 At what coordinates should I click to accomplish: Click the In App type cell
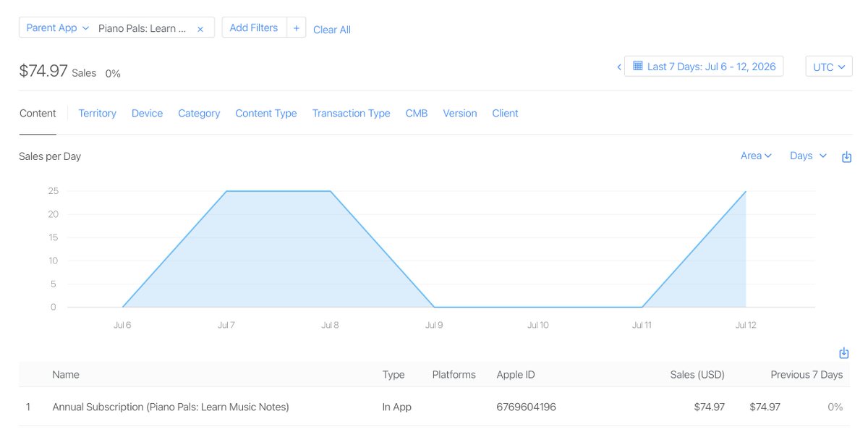pos(397,407)
